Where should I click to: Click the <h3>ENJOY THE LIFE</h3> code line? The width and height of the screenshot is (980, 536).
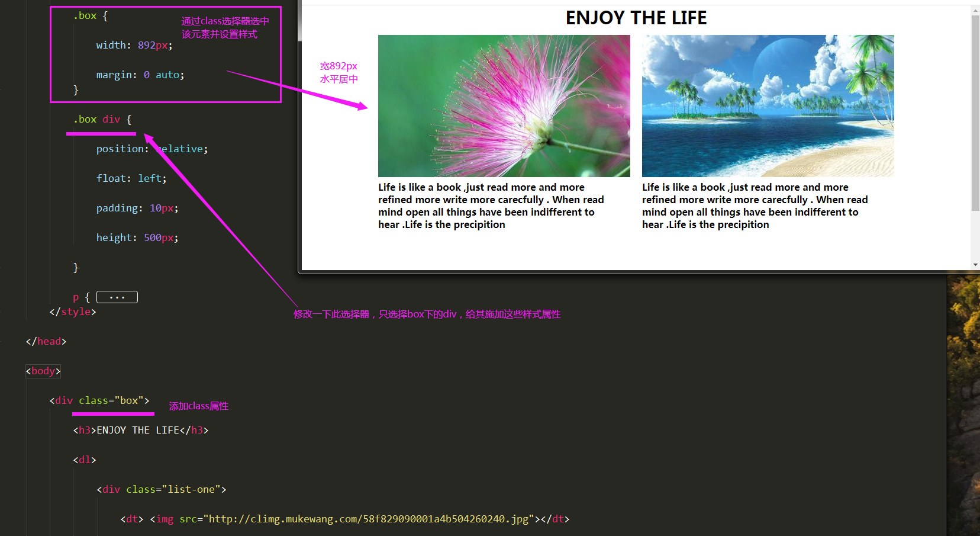coord(141,430)
